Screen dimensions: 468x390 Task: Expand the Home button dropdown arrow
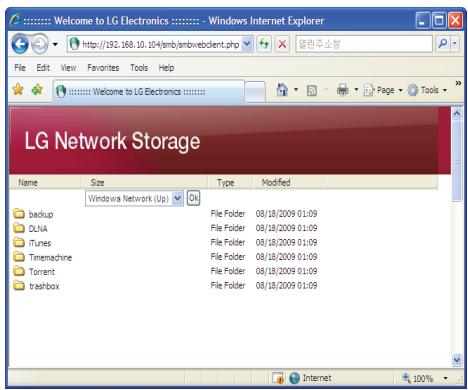(296, 90)
